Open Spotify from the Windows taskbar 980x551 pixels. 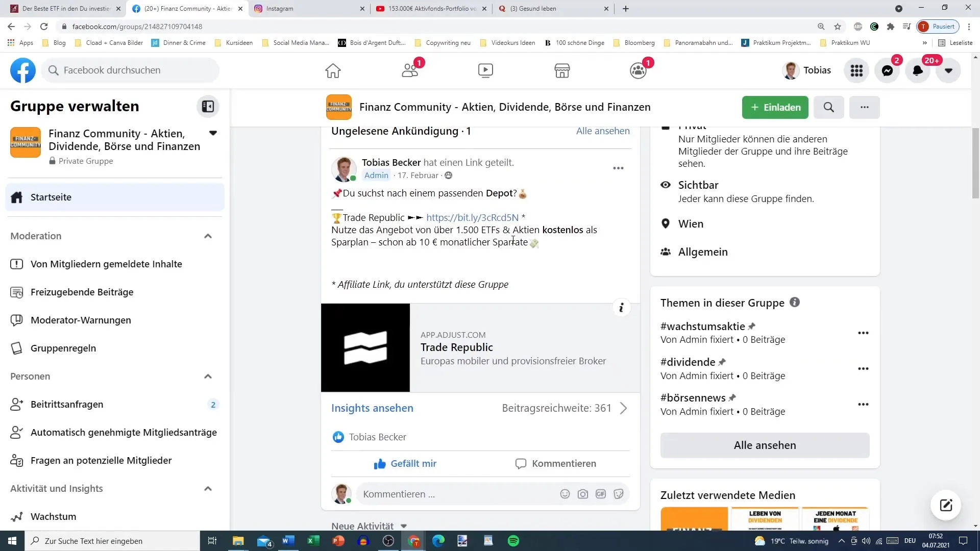(513, 541)
